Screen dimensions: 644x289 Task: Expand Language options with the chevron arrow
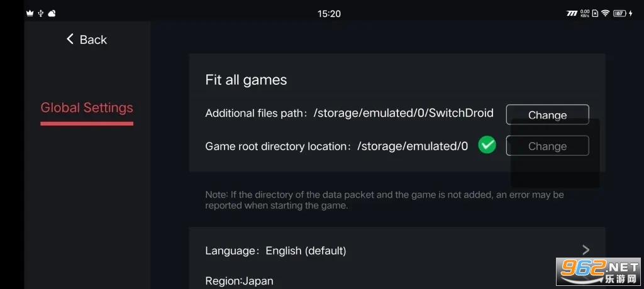586,249
